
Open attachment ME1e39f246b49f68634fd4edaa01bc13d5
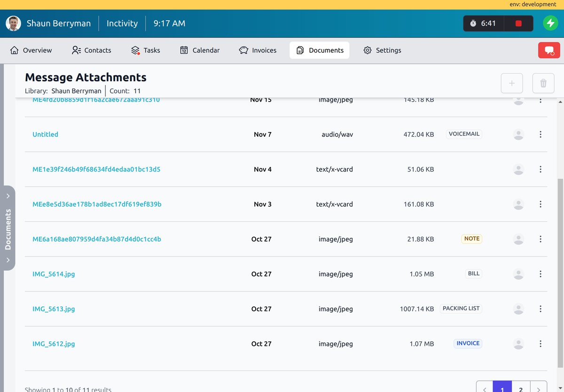(96, 169)
